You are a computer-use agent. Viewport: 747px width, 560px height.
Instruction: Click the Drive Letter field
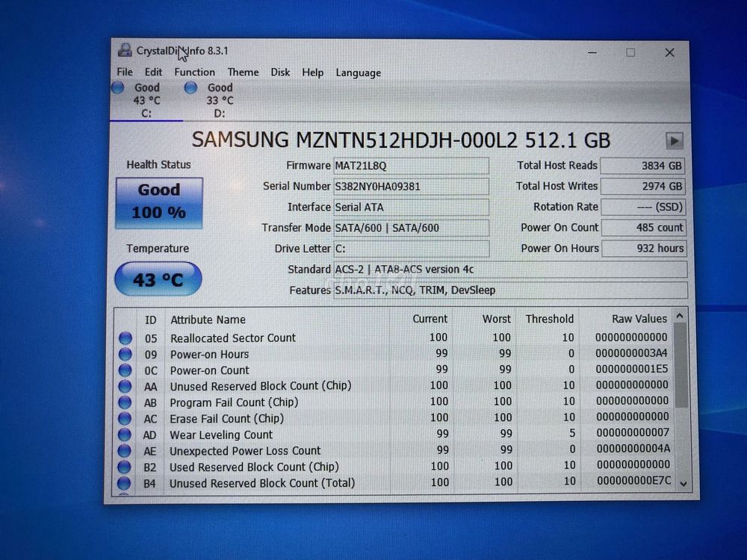coord(411,249)
